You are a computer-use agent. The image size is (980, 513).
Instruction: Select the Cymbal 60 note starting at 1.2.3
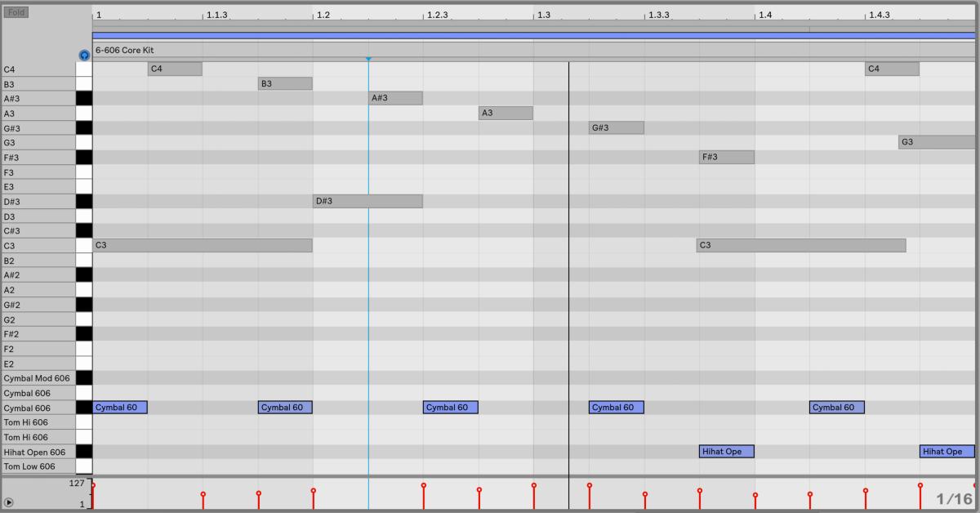click(x=451, y=407)
